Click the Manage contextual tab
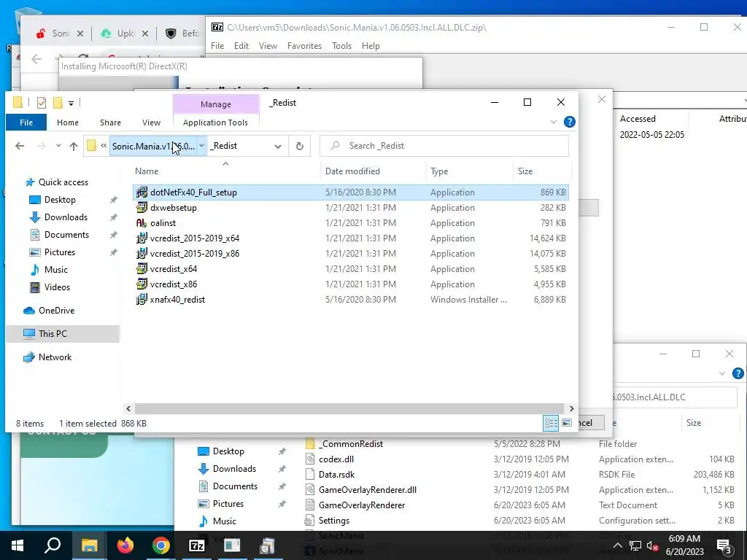This screenshot has height=560, width=747. (x=216, y=104)
